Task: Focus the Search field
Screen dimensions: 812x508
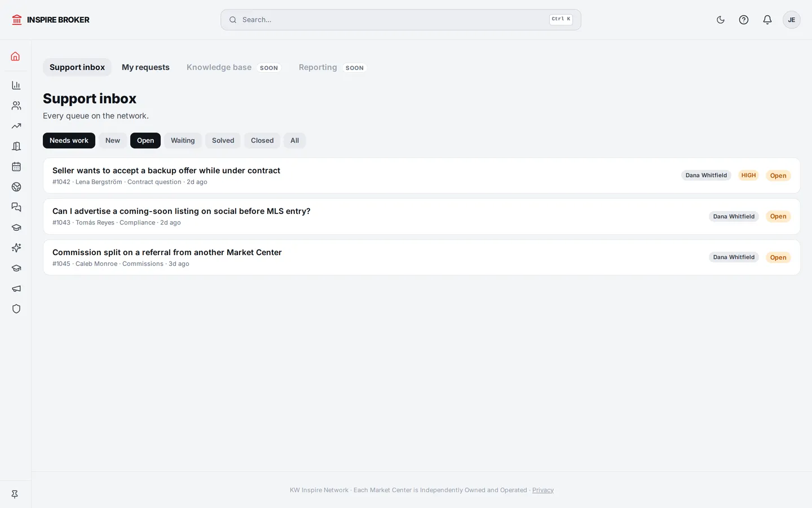Action: point(401,20)
